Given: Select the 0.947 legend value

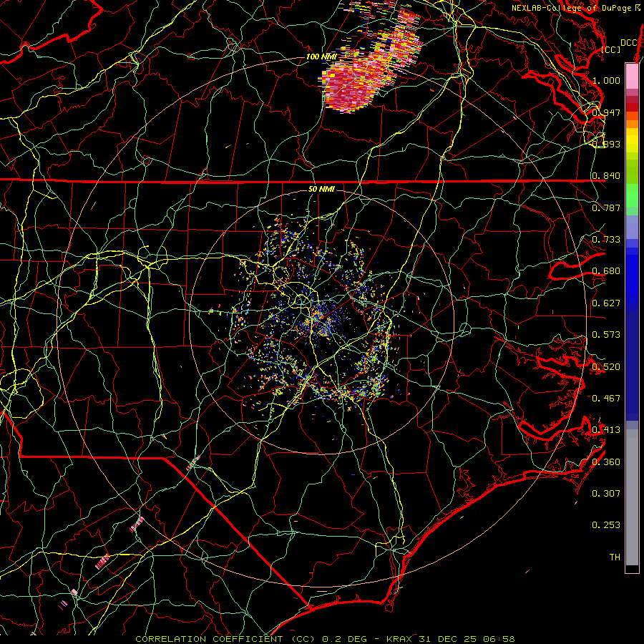Looking at the screenshot, I should pyautogui.click(x=606, y=112).
